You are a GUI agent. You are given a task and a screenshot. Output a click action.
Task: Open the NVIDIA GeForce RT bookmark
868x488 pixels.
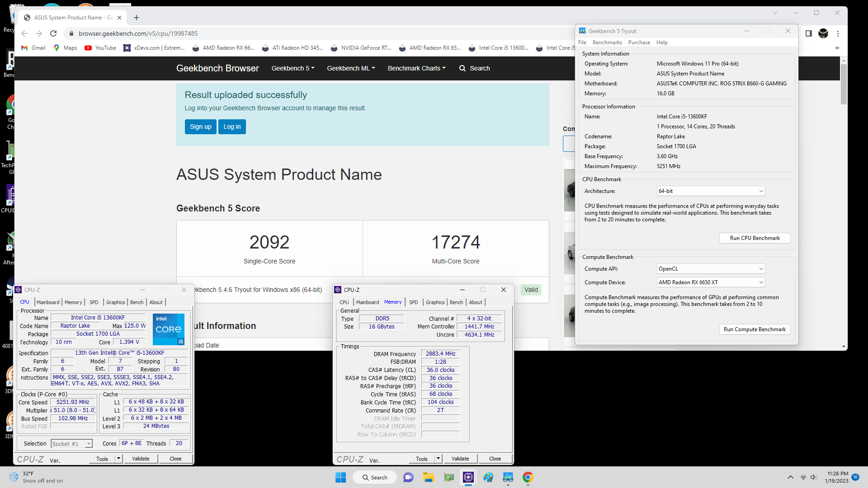[361, 48]
